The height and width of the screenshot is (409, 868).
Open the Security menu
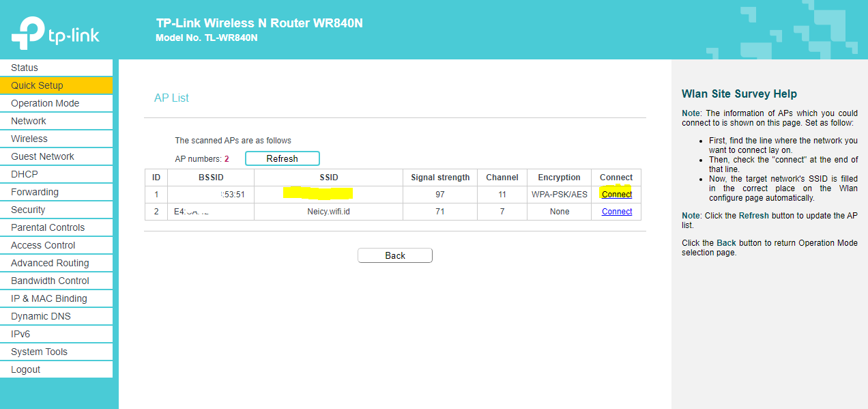pyautogui.click(x=56, y=210)
